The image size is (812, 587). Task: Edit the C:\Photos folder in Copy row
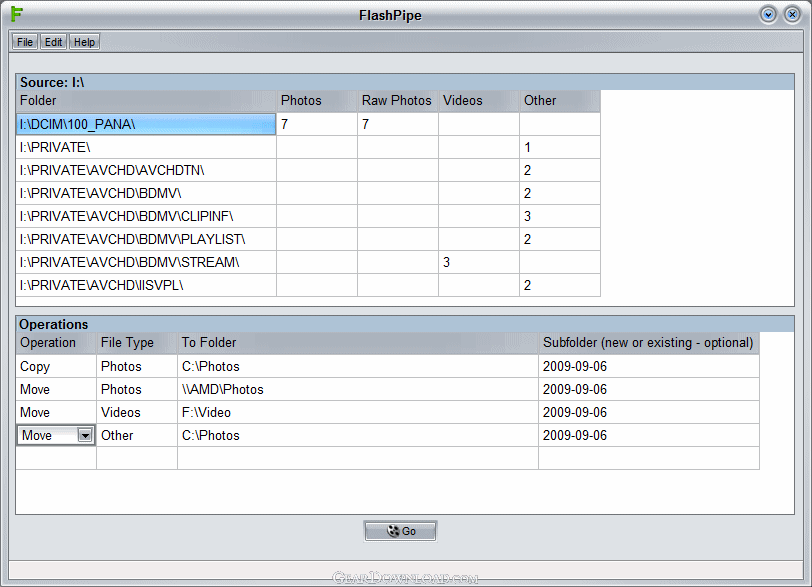(x=358, y=366)
